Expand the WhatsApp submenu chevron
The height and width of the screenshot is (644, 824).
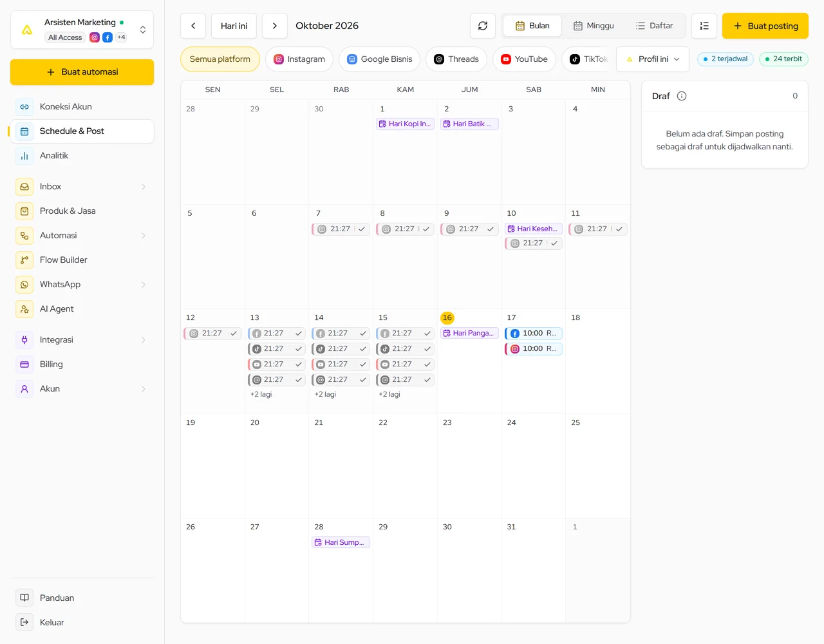coord(144,285)
